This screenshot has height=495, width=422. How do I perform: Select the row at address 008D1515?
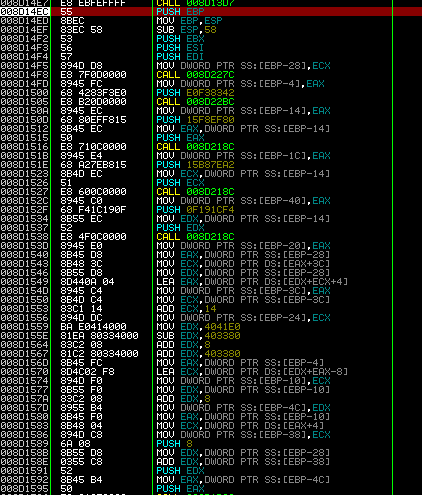[211, 138]
